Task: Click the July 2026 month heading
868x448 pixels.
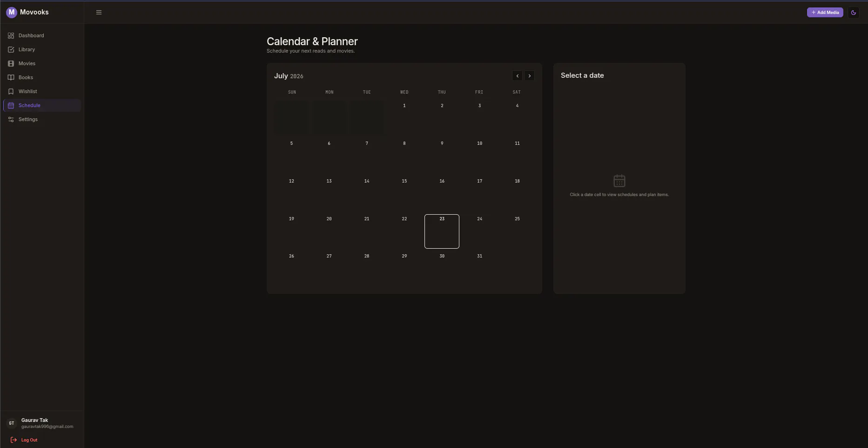Action: click(x=289, y=76)
